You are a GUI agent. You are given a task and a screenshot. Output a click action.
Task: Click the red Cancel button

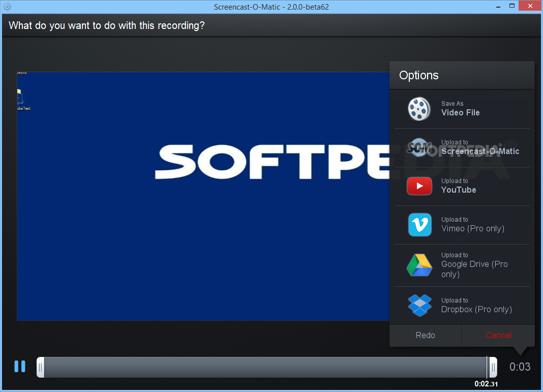[498, 335]
